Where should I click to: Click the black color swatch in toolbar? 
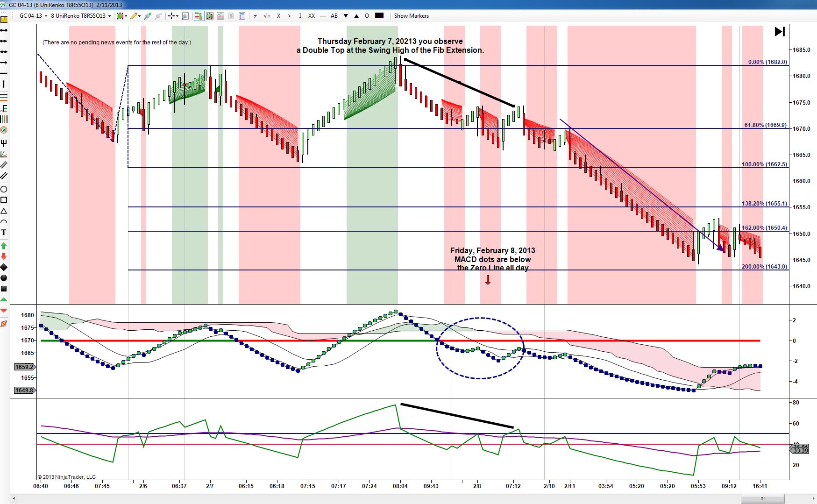[379, 15]
